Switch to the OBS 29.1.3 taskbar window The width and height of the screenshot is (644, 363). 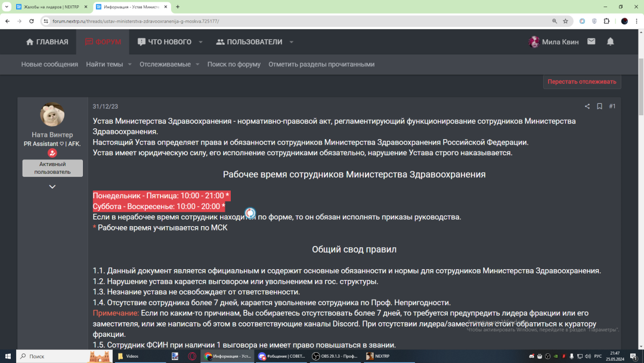point(335,356)
